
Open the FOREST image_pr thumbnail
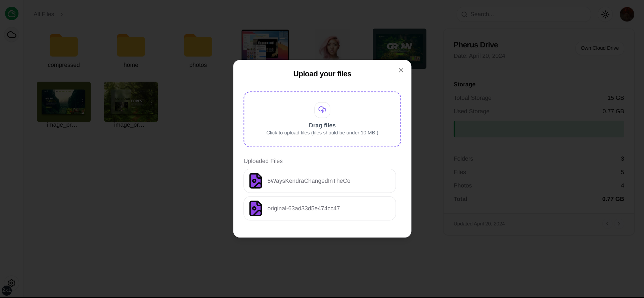(131, 102)
